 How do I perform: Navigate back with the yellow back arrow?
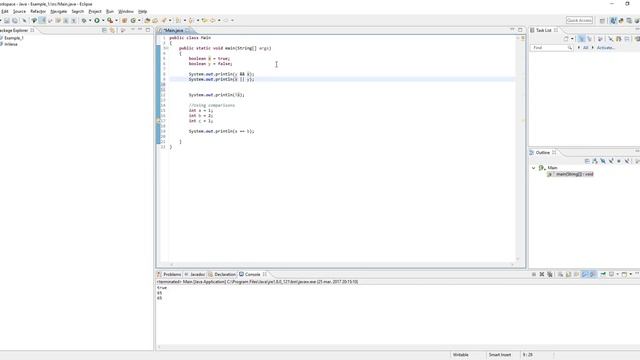click(x=213, y=20)
